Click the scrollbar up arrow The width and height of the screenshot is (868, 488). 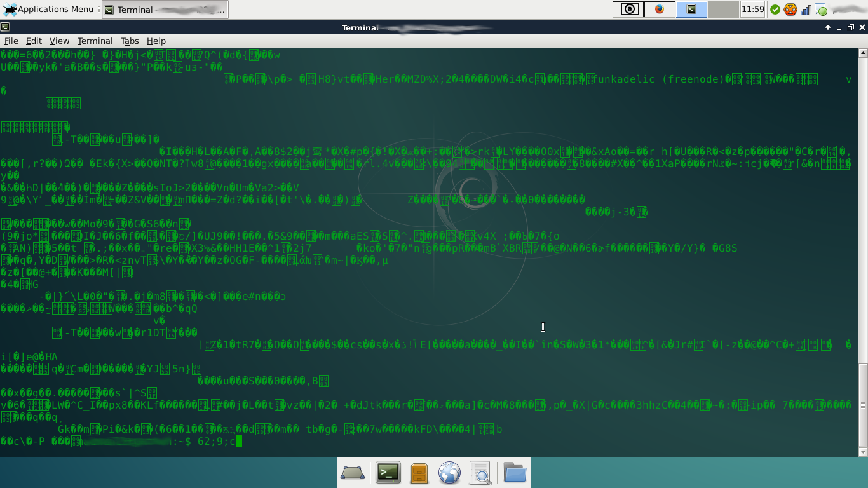pos(863,53)
